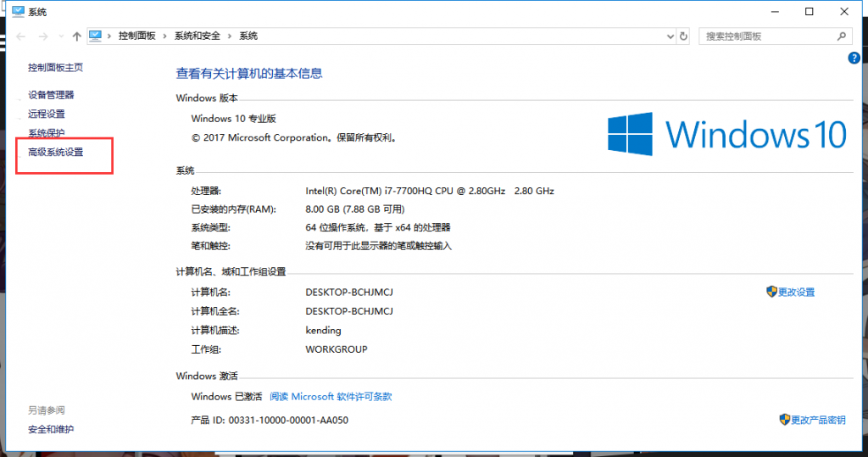The width and height of the screenshot is (868, 457).
Task: Click the shield icon beside 更改设置
Action: click(x=771, y=292)
